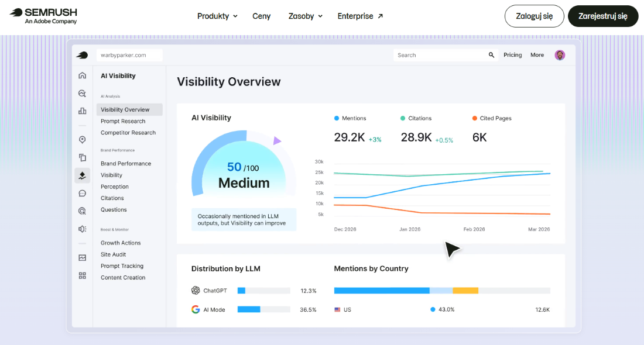The width and height of the screenshot is (644, 345).
Task: Open Growth Actions in the sidebar
Action: pyautogui.click(x=121, y=243)
